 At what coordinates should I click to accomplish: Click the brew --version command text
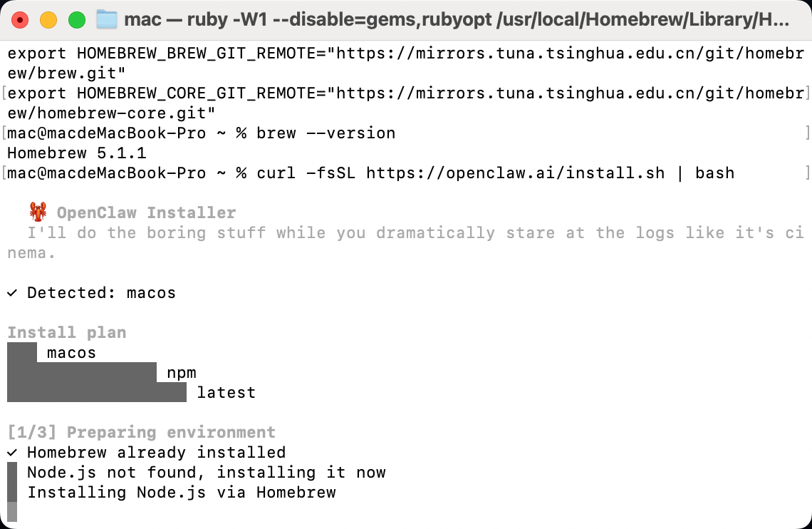(x=326, y=133)
